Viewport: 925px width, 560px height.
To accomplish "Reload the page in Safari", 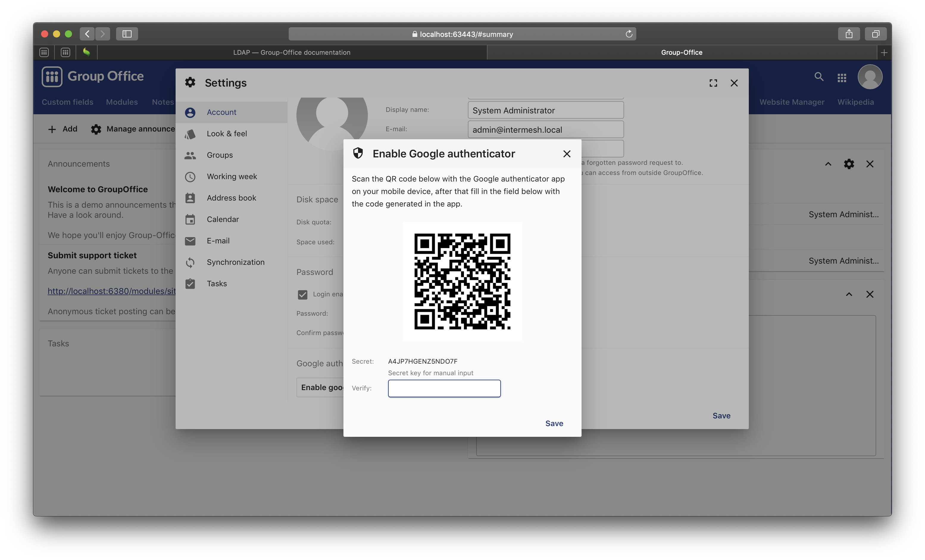I will click(629, 34).
